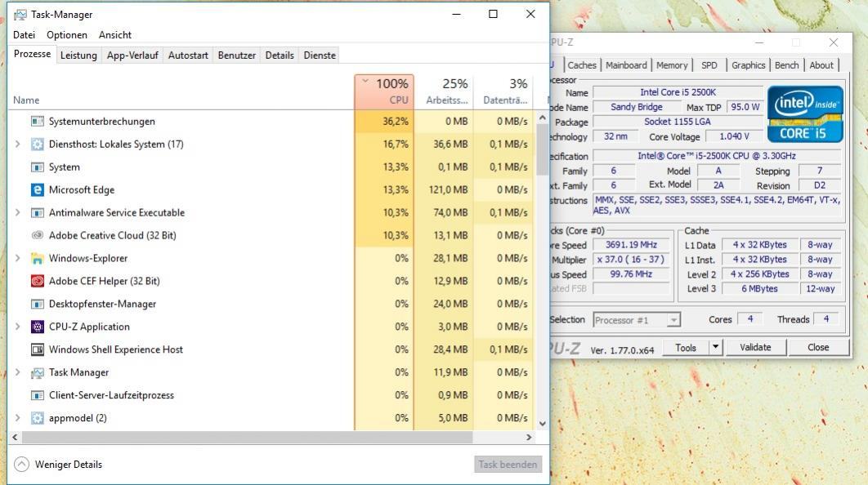
Task: Switch to the App-Verlauf tab
Action: pos(132,56)
